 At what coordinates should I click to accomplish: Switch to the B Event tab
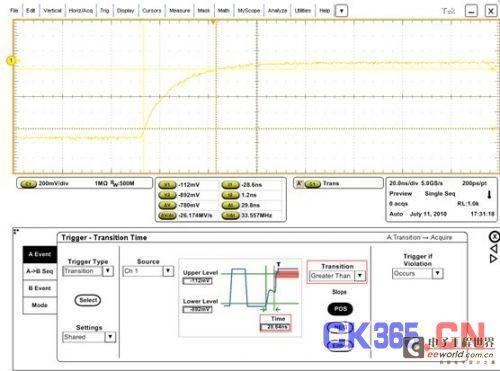[40, 288]
